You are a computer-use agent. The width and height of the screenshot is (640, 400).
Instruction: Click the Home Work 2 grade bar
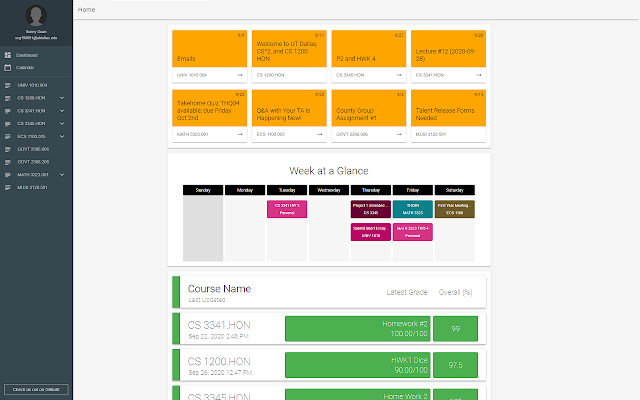pos(358,394)
